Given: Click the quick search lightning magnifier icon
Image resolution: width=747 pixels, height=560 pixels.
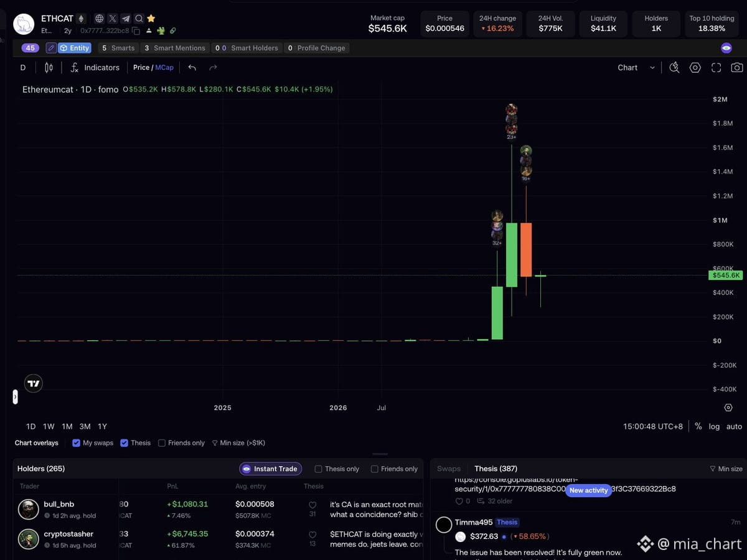Looking at the screenshot, I should click(674, 67).
